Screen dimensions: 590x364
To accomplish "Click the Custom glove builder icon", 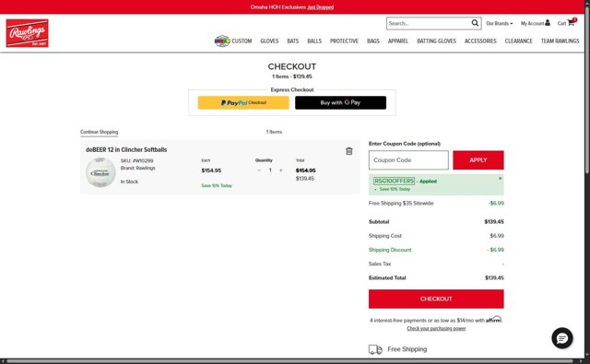I will (222, 41).
